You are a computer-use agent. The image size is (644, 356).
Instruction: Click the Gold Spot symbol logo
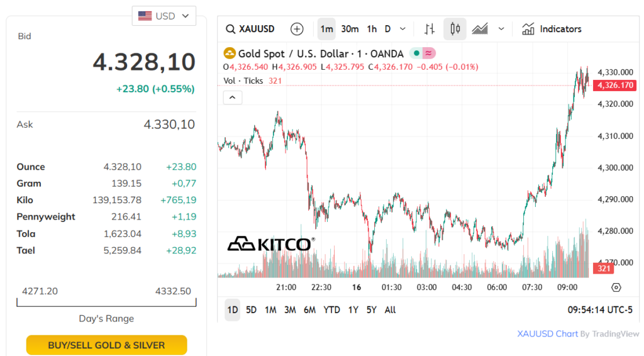click(x=230, y=53)
